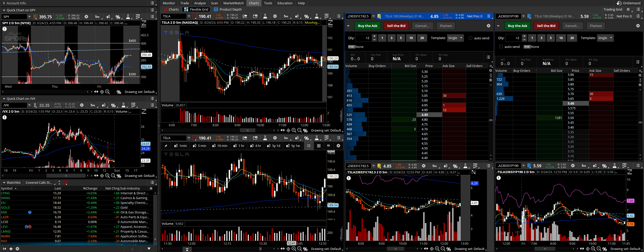The image size is (644, 252).
Task: Switch to the Product Depth subtab
Action: 228,9
